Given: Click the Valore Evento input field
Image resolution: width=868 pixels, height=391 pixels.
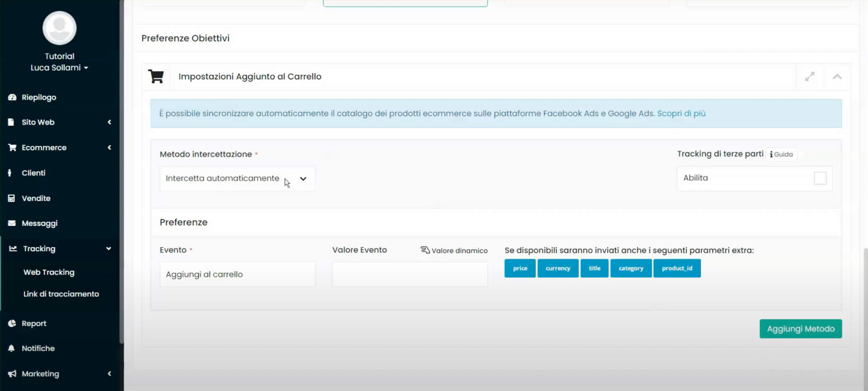Looking at the screenshot, I should 410,274.
